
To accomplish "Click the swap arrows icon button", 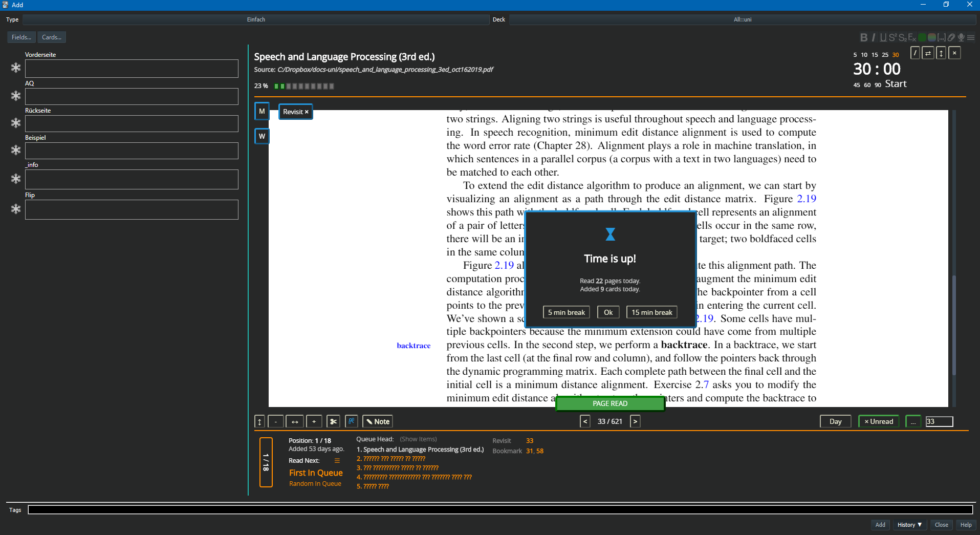I will [x=928, y=53].
